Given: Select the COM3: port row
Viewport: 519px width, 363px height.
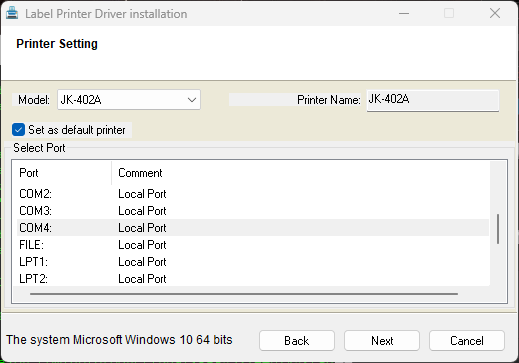Looking at the screenshot, I should pyautogui.click(x=253, y=211).
